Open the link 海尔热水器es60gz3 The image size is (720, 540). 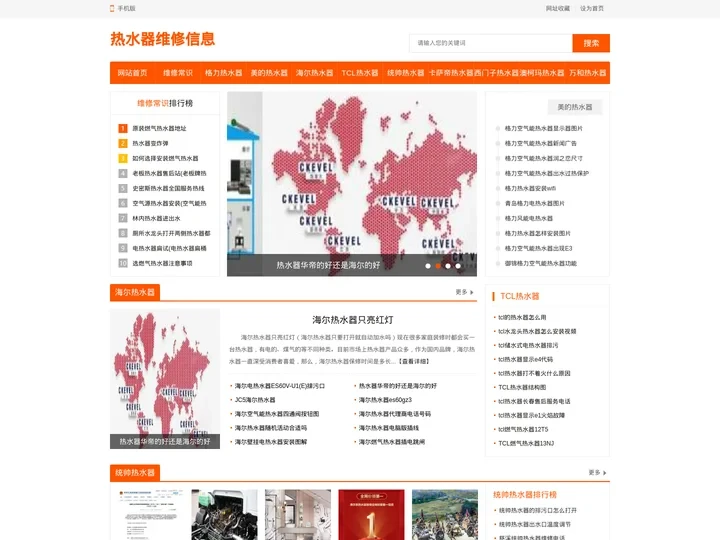(x=385, y=400)
